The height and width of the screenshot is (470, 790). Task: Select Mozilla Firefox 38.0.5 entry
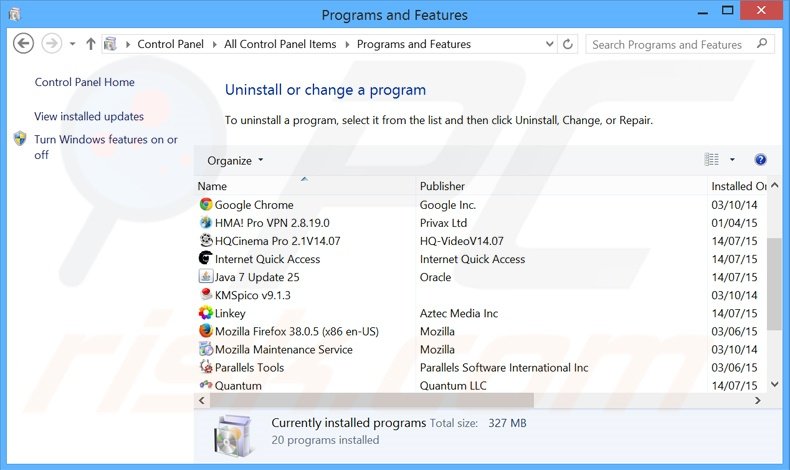[297, 332]
